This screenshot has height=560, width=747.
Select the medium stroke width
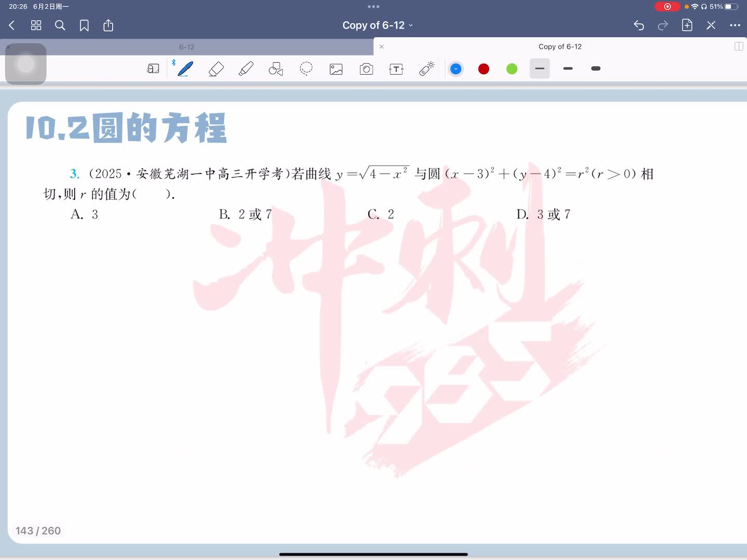pyautogui.click(x=568, y=68)
